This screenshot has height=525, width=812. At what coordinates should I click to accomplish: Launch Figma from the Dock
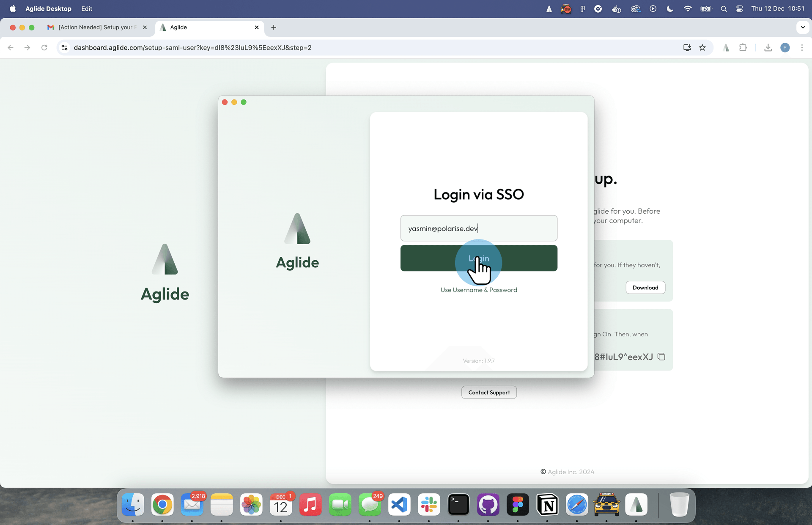click(x=518, y=504)
